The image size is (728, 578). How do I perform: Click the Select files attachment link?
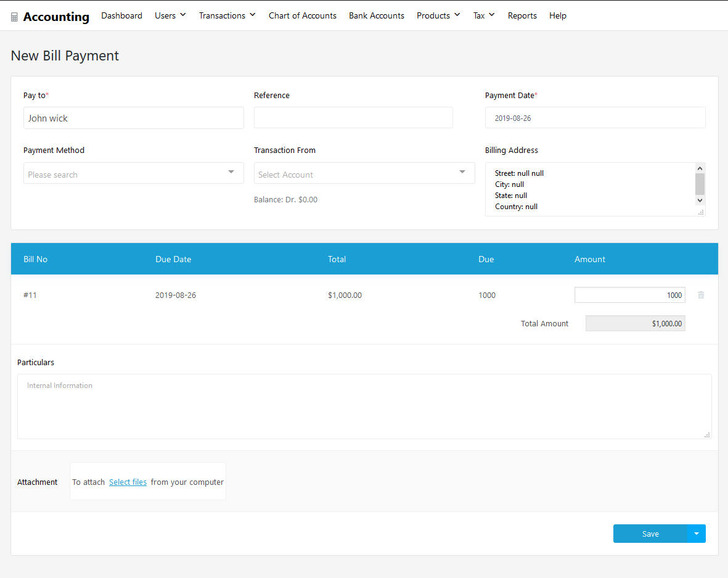click(x=128, y=482)
